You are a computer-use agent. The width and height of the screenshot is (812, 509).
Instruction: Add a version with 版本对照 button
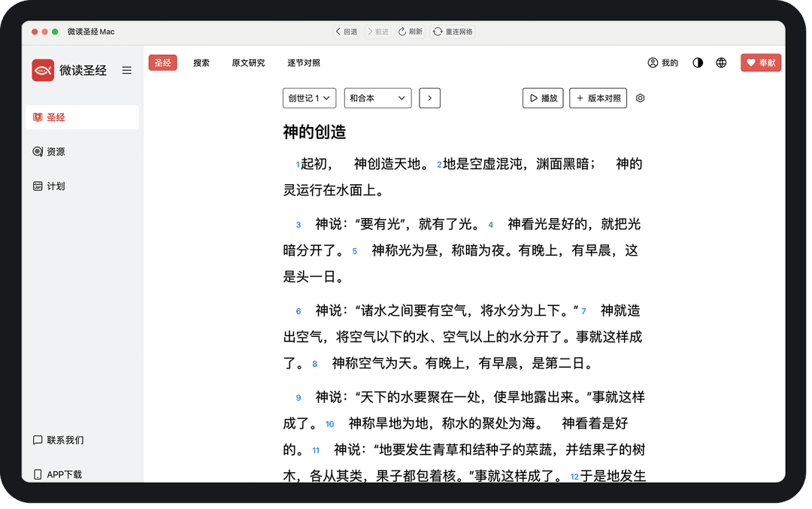click(x=598, y=98)
